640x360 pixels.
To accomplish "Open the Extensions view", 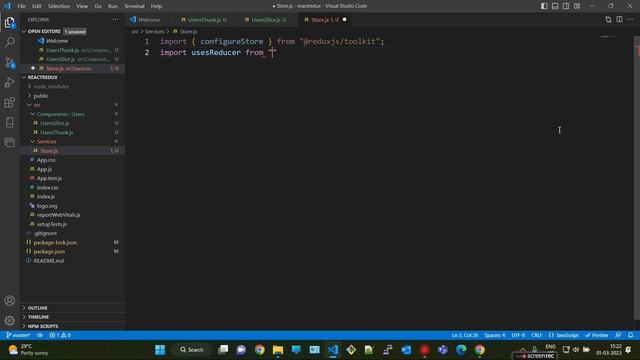I will 10,102.
